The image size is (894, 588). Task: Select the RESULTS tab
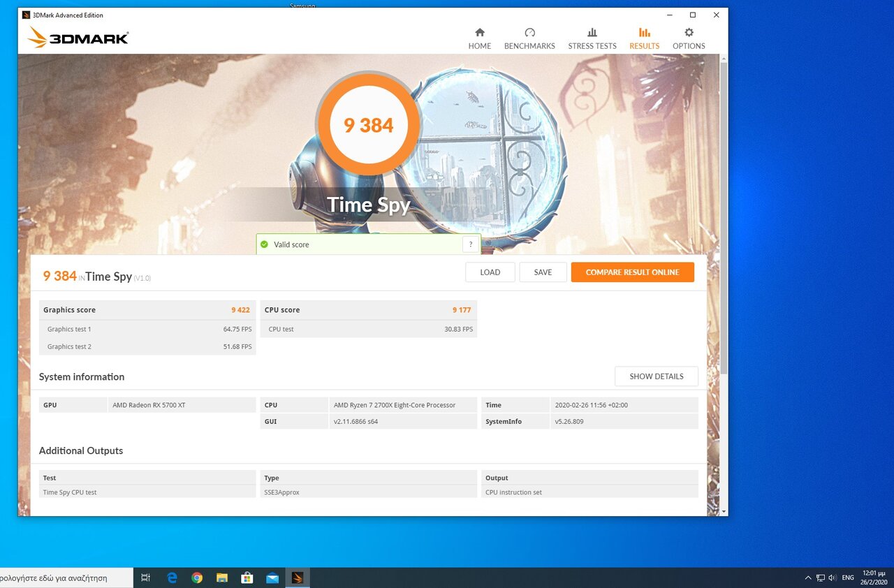[644, 38]
